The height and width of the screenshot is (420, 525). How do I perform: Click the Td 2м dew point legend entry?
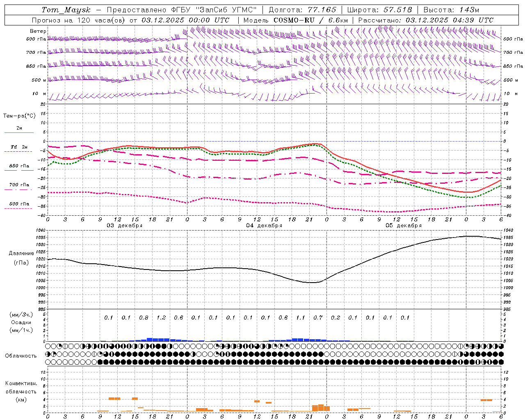coord(19,147)
